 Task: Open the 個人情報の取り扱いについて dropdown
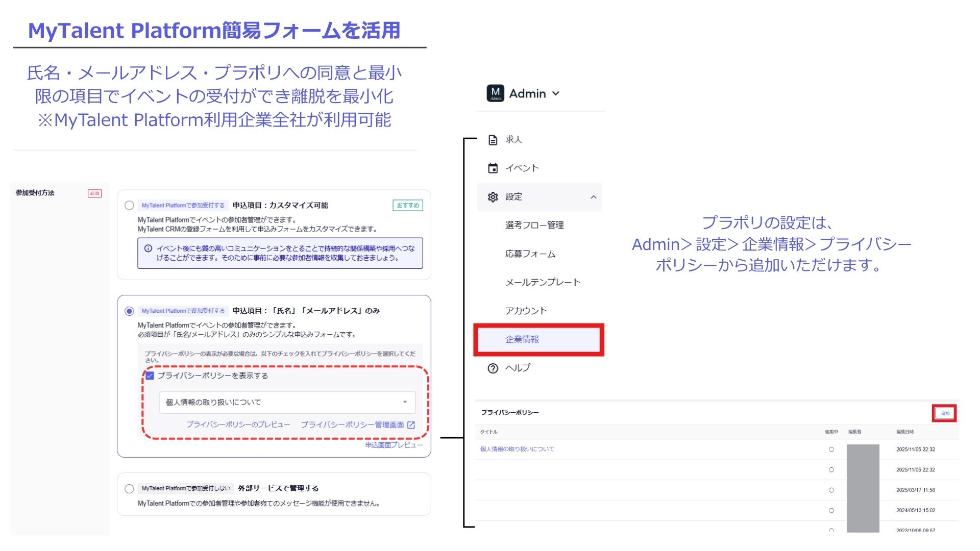pos(287,403)
